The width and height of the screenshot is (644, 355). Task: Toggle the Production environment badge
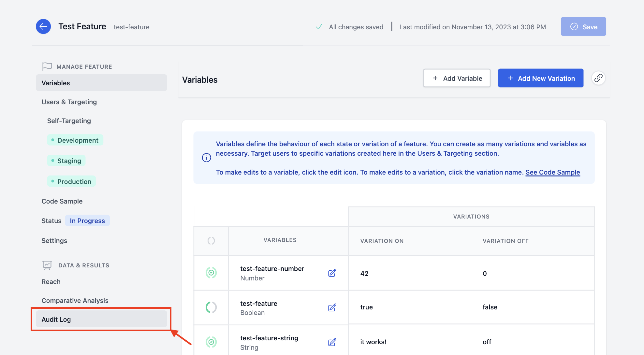(x=71, y=181)
